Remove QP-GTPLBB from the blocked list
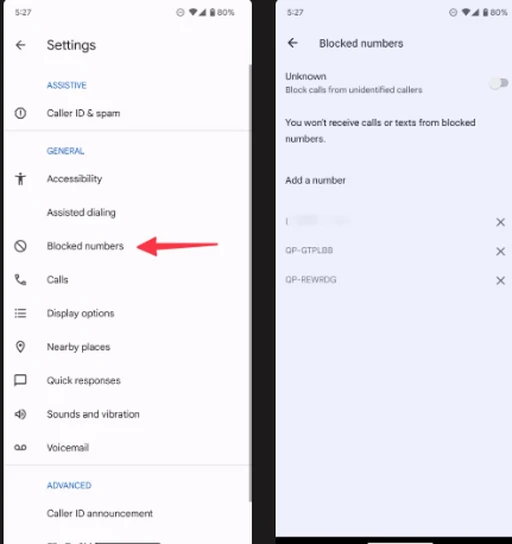512x544 pixels. (500, 251)
